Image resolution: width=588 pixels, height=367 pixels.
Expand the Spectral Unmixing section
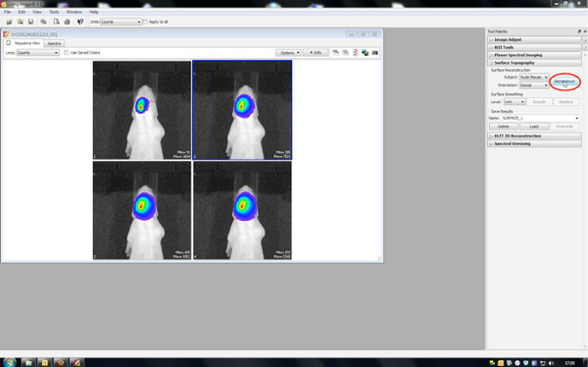(x=534, y=144)
